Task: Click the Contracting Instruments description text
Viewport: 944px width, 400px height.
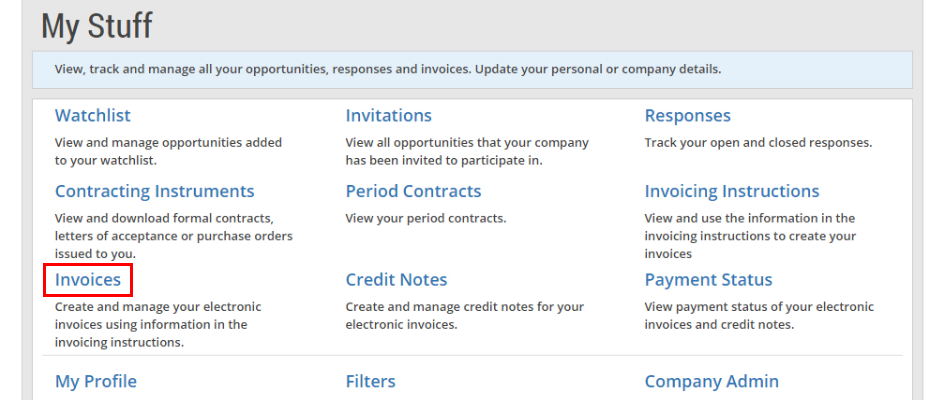Action: [x=173, y=236]
